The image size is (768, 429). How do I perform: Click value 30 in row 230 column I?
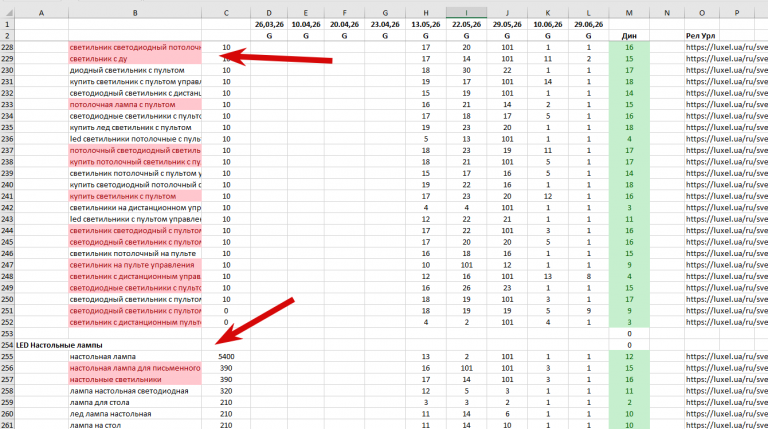coord(466,70)
